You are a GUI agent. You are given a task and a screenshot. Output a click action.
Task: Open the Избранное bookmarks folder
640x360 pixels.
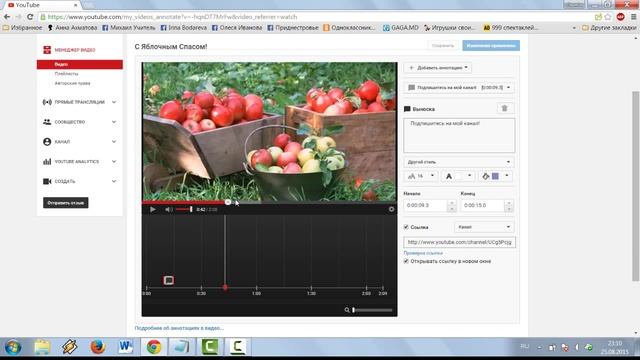pos(22,28)
